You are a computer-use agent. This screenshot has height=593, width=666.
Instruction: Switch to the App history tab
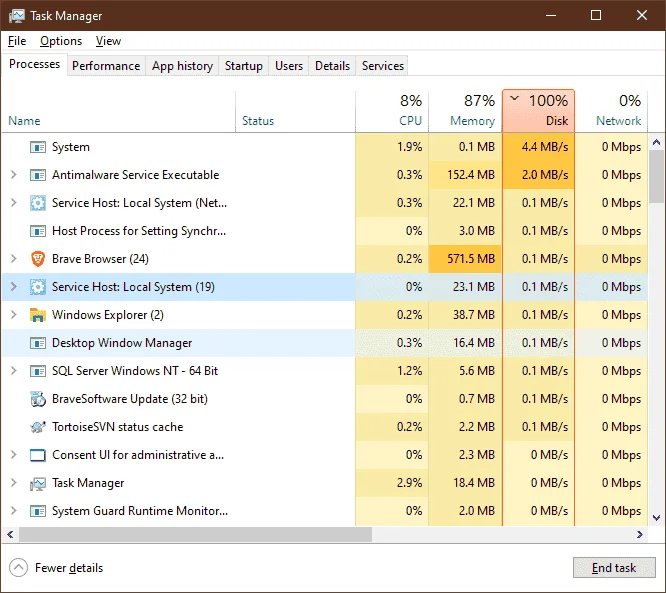click(x=182, y=66)
